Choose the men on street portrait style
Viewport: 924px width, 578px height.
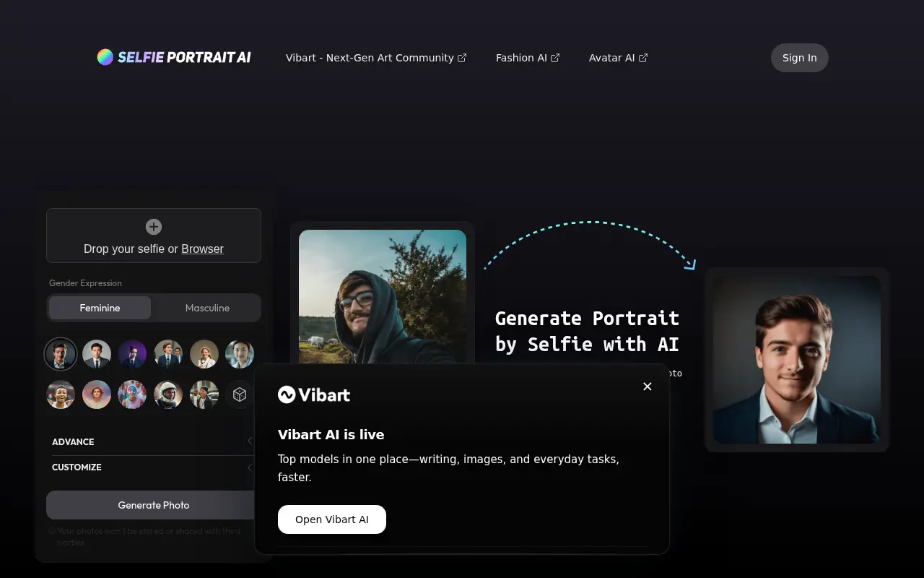(x=204, y=394)
